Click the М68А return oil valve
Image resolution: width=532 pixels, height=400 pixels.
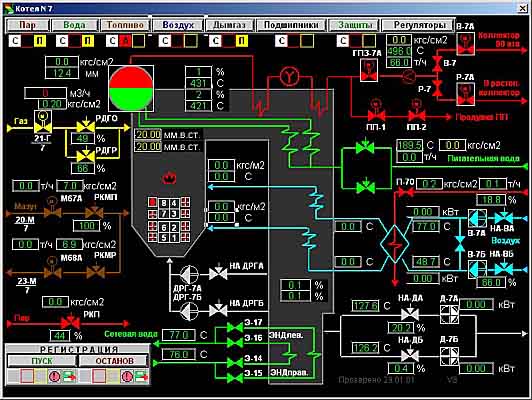(x=53, y=267)
